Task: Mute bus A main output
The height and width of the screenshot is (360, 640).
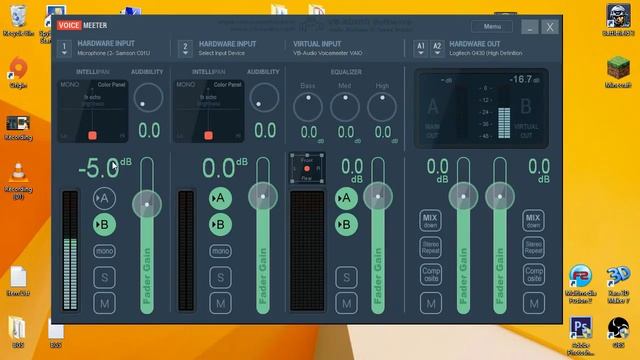Action: tap(431, 303)
